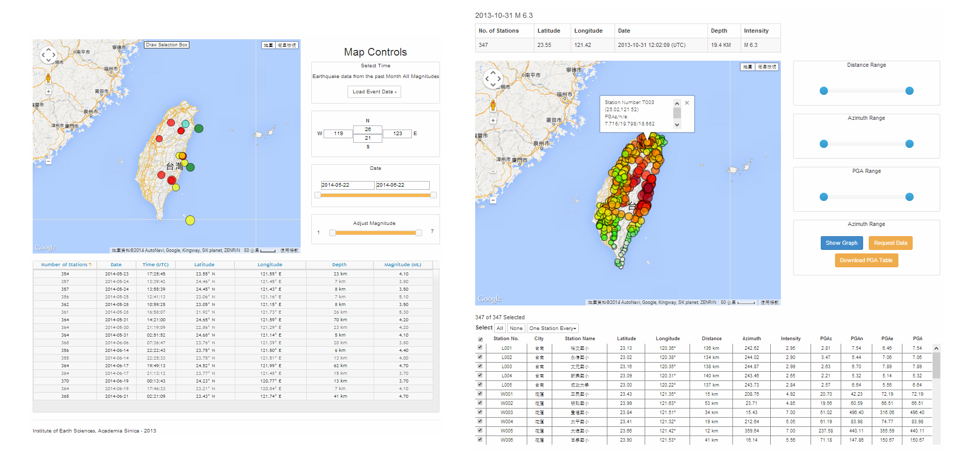Uncheck station L003 in the station table
Viewport: 980px width, 459px height.
480,366
